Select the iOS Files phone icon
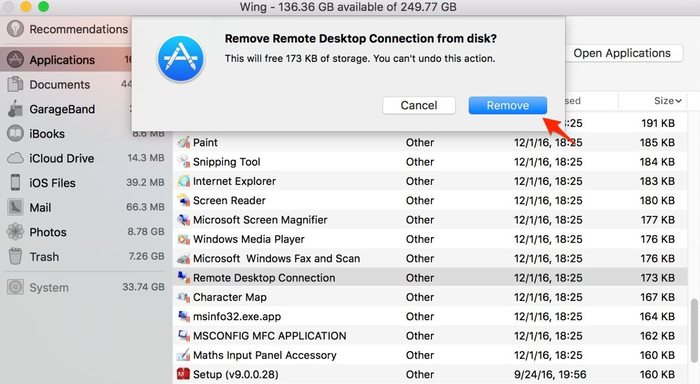 tap(15, 183)
